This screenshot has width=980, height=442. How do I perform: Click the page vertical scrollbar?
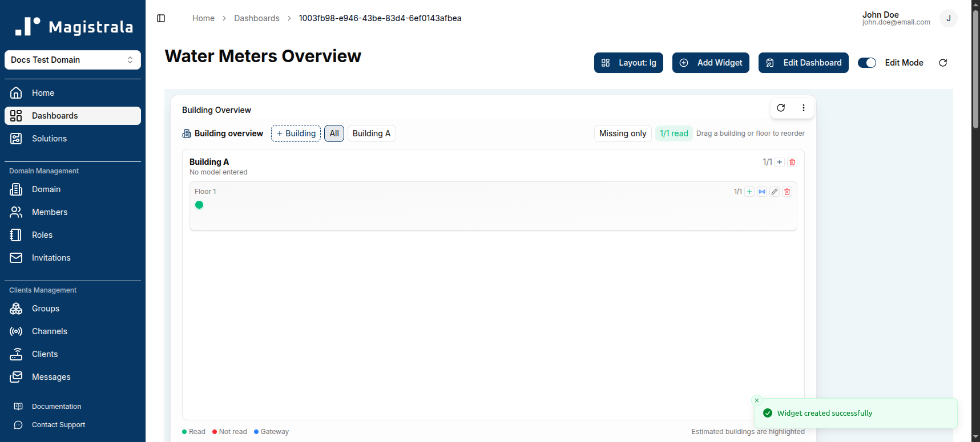(x=975, y=68)
